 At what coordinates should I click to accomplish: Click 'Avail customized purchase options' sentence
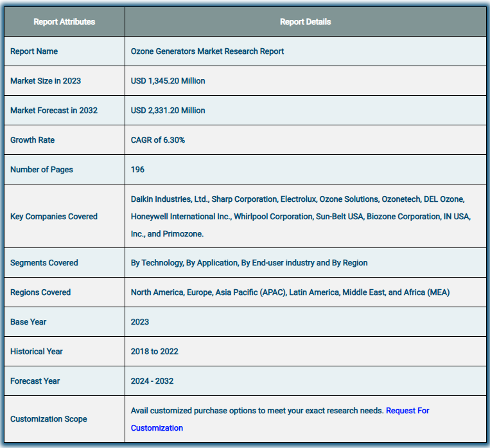coord(257,411)
